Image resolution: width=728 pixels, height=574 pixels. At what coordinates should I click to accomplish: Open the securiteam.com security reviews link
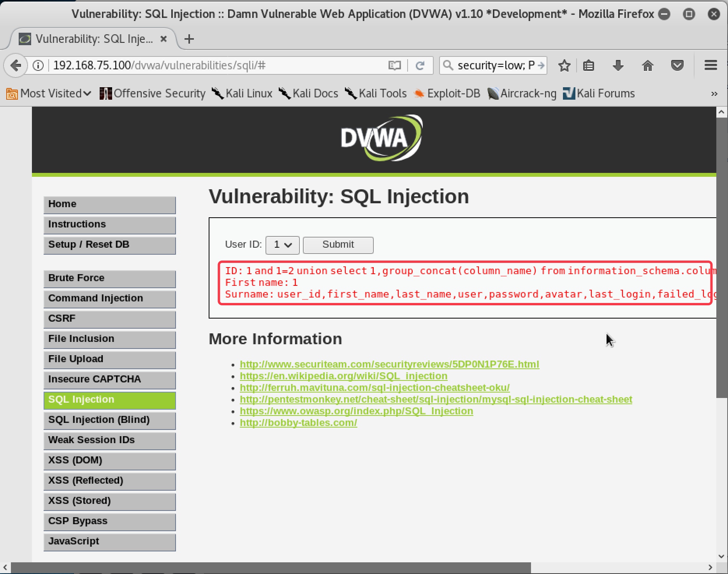tap(389, 364)
